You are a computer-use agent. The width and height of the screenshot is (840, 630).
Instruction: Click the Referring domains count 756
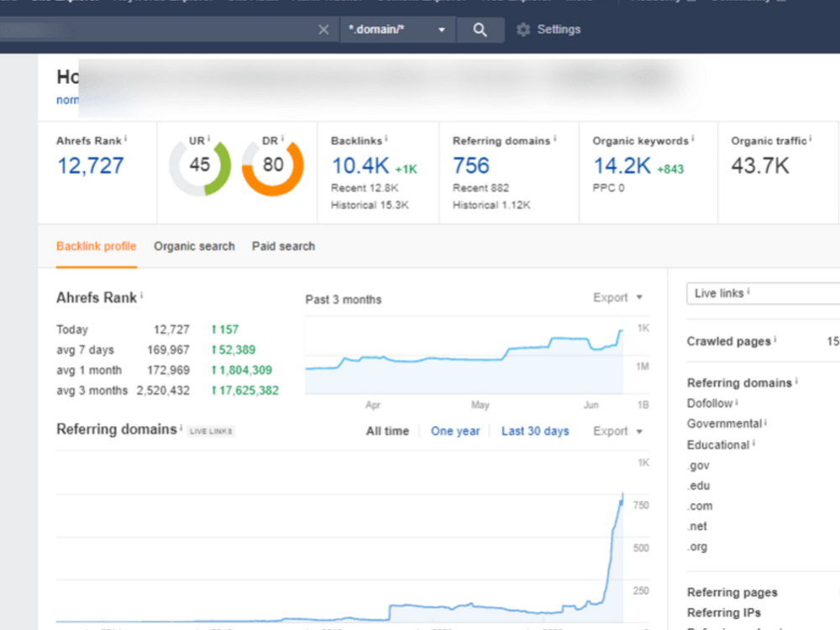pyautogui.click(x=471, y=165)
